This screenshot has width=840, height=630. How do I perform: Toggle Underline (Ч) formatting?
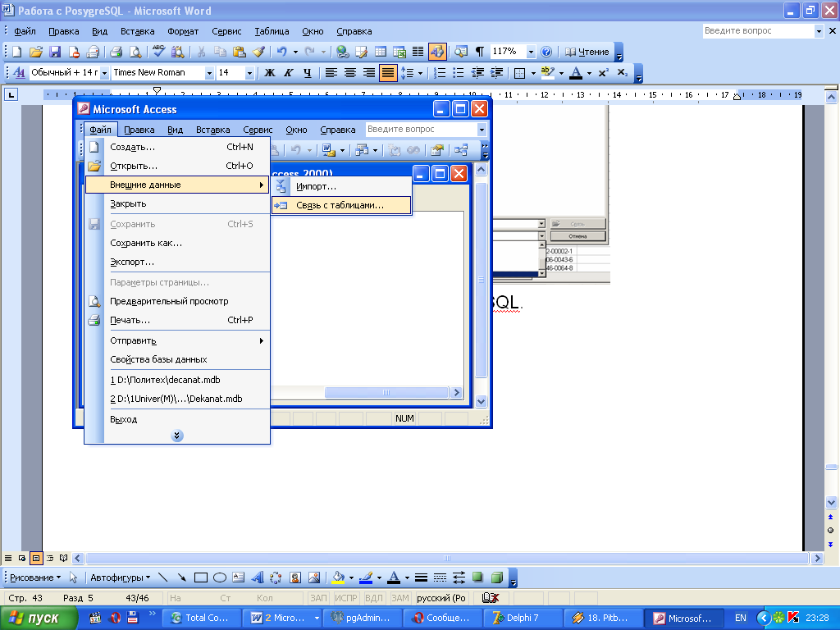tap(307, 73)
